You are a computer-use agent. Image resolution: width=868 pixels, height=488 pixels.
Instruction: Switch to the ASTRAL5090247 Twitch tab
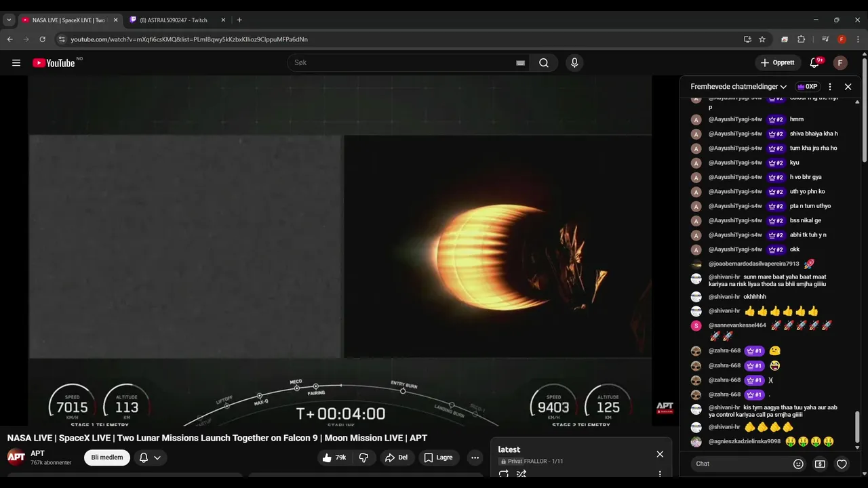pos(174,20)
